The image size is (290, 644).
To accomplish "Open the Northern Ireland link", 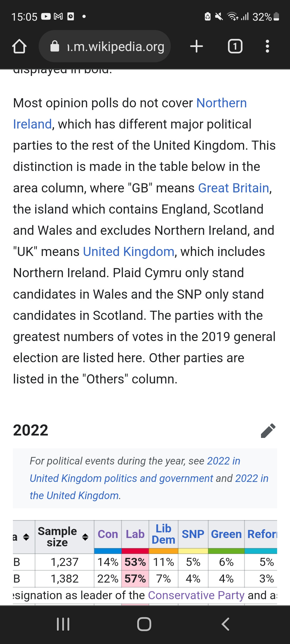I will [x=222, y=103].
